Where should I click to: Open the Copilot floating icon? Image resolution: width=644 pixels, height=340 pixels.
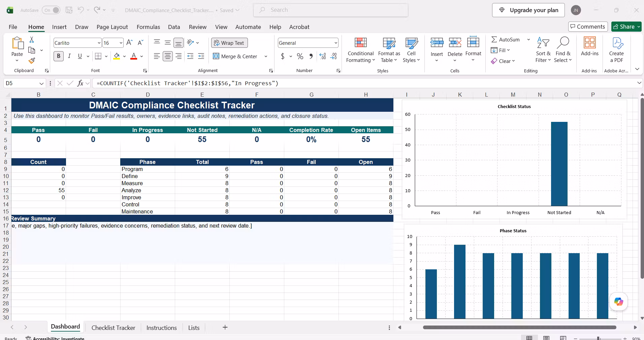(x=619, y=302)
